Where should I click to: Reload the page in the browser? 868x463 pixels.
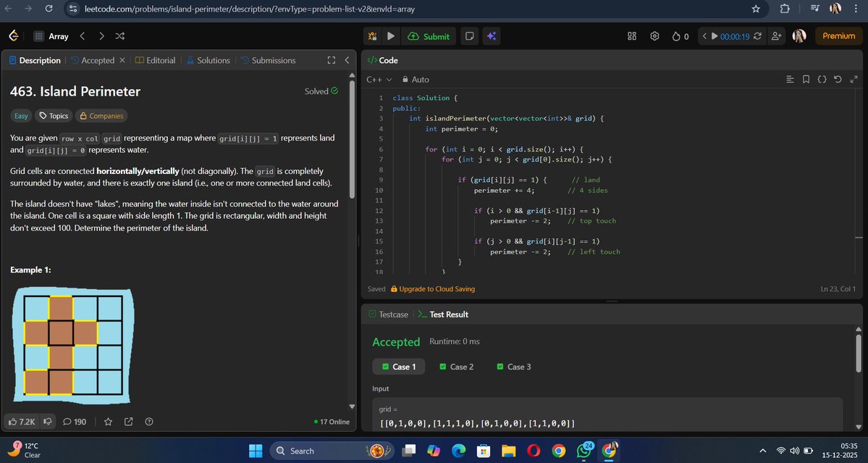[49, 8]
